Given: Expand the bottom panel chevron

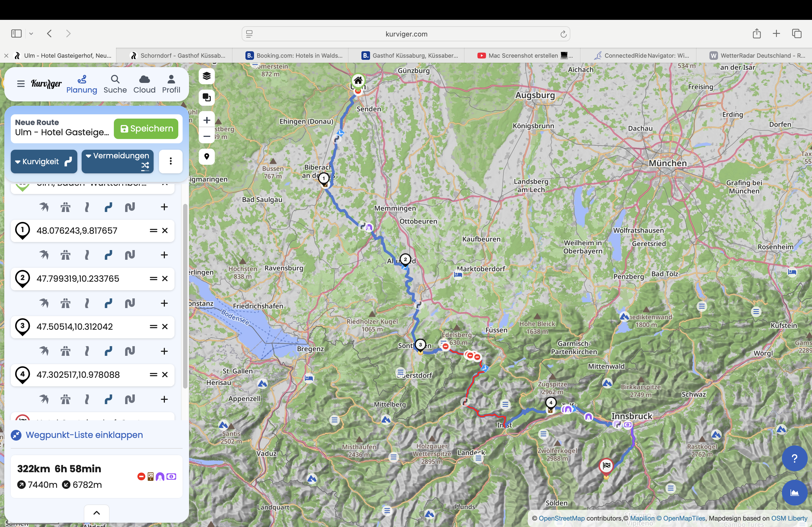Looking at the screenshot, I should click(97, 513).
